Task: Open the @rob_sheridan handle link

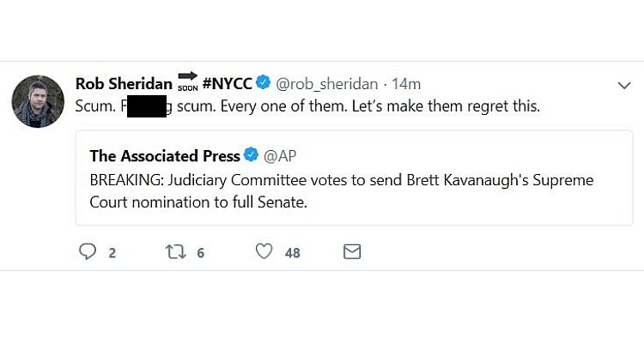Action: pos(326,83)
